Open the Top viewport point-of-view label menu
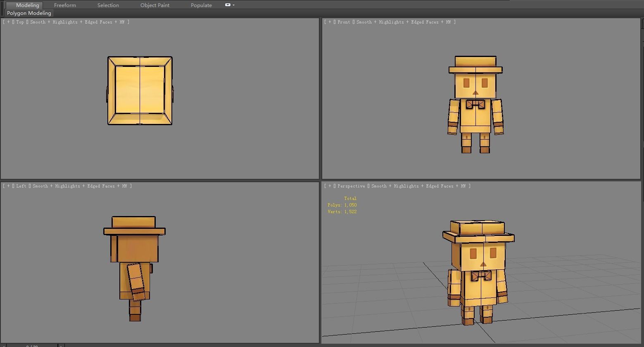 tap(20, 22)
